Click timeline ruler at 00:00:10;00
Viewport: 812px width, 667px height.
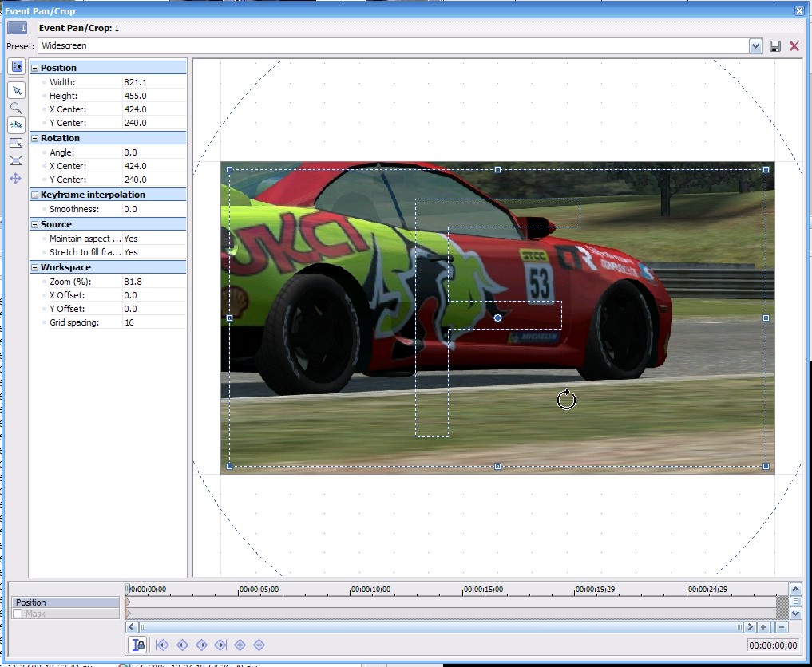point(370,590)
